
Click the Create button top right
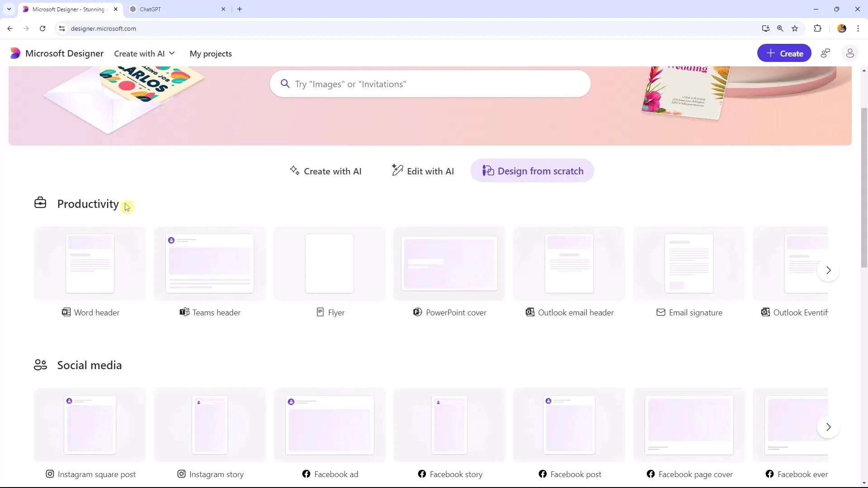[x=785, y=53]
